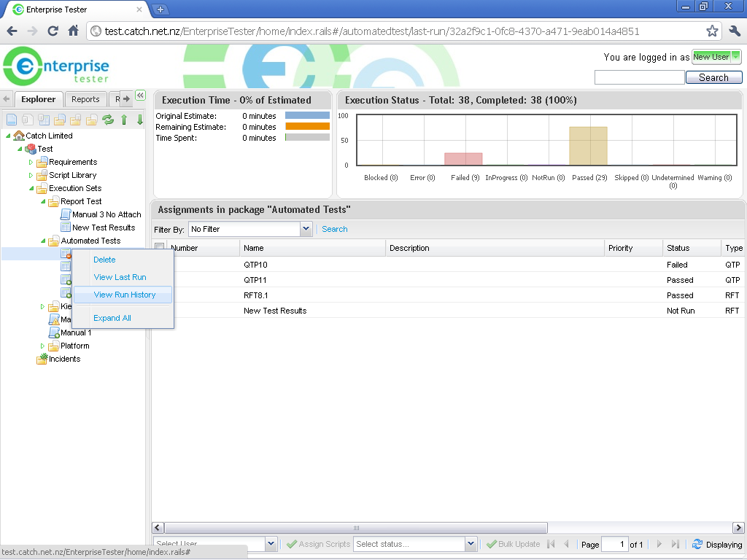The image size is (747, 560).
Task: Expand the Requirements tree node
Action: [x=31, y=162]
